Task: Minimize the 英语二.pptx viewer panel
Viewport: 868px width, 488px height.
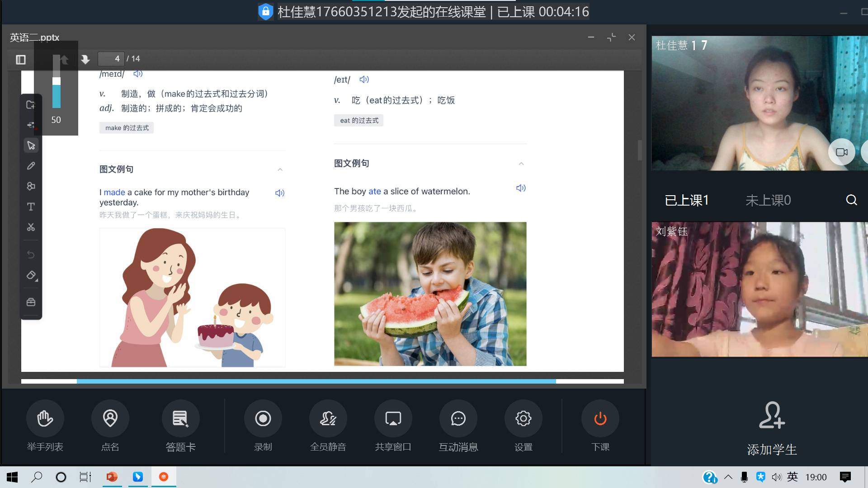Action: click(x=591, y=38)
